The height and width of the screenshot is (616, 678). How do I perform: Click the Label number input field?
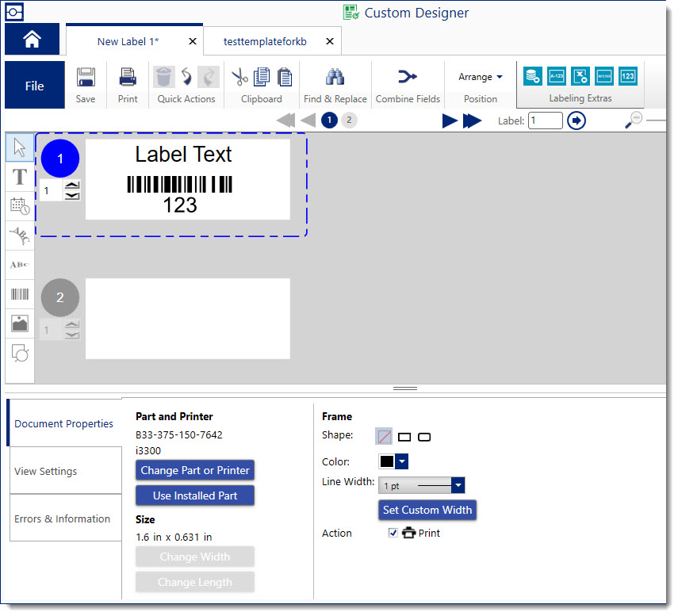tap(546, 121)
